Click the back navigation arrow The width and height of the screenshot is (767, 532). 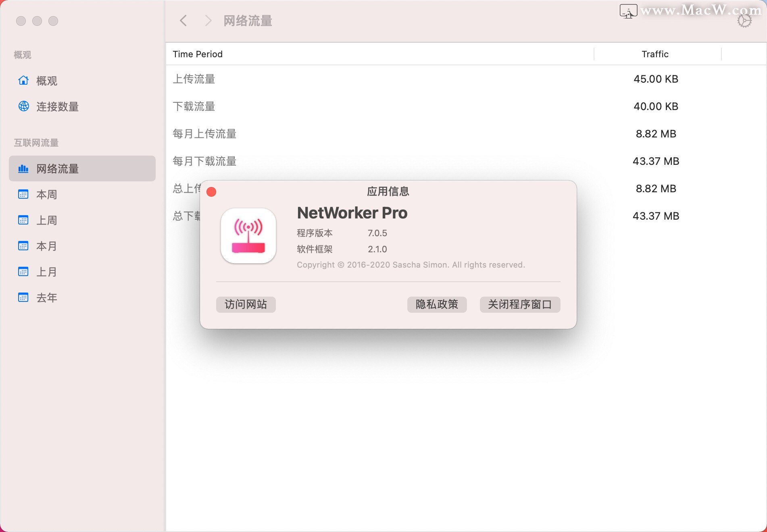pyautogui.click(x=183, y=21)
